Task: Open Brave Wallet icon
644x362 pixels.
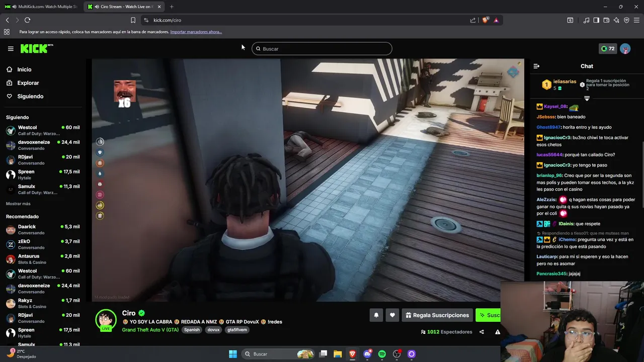Action: click(x=606, y=20)
